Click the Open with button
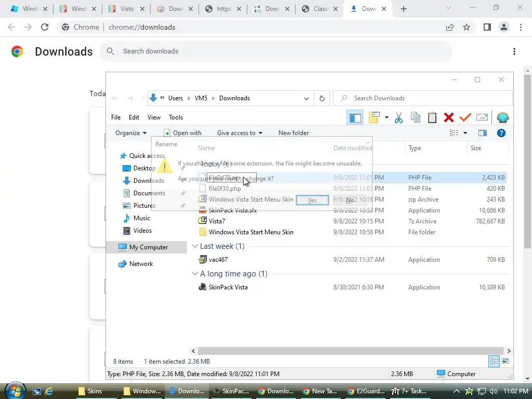532x399 pixels. point(182,133)
